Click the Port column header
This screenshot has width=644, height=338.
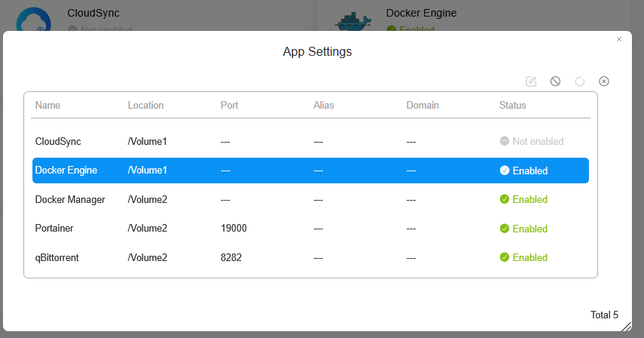tap(229, 106)
